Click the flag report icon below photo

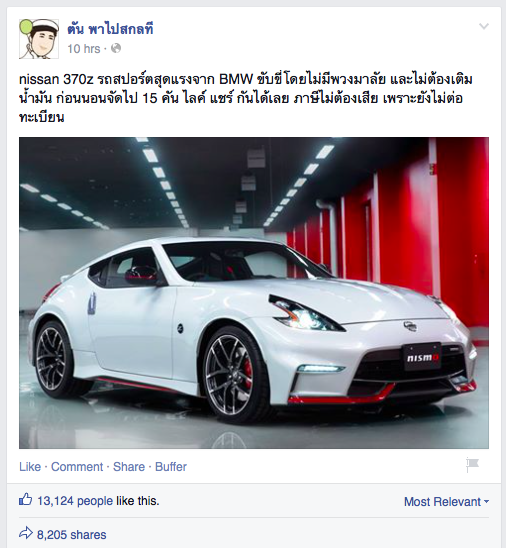pos(472,465)
